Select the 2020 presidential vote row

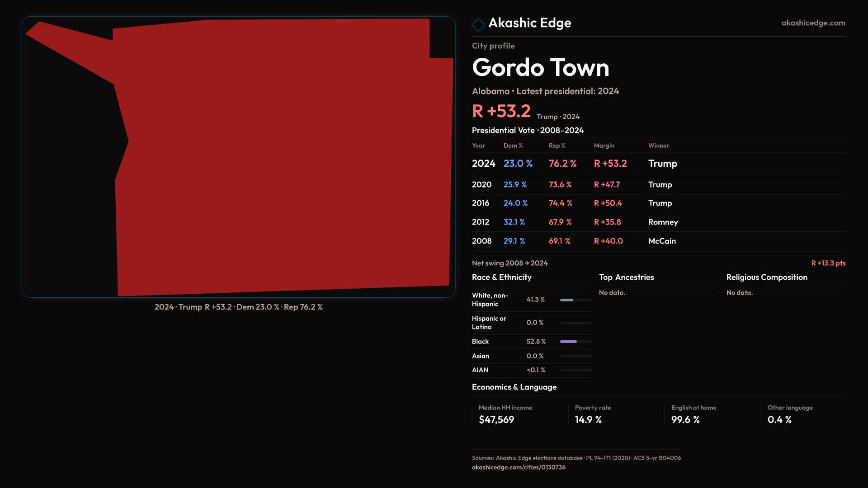click(658, 185)
